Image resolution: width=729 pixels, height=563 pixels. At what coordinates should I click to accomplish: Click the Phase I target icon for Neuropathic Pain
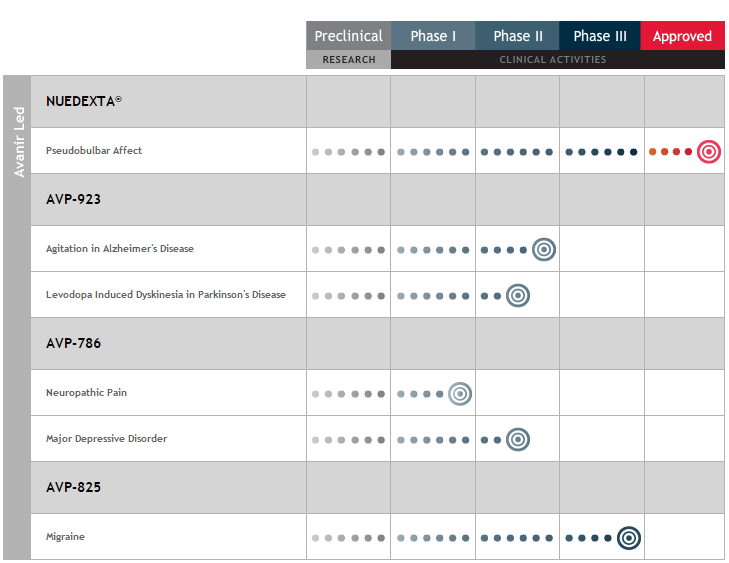click(460, 394)
